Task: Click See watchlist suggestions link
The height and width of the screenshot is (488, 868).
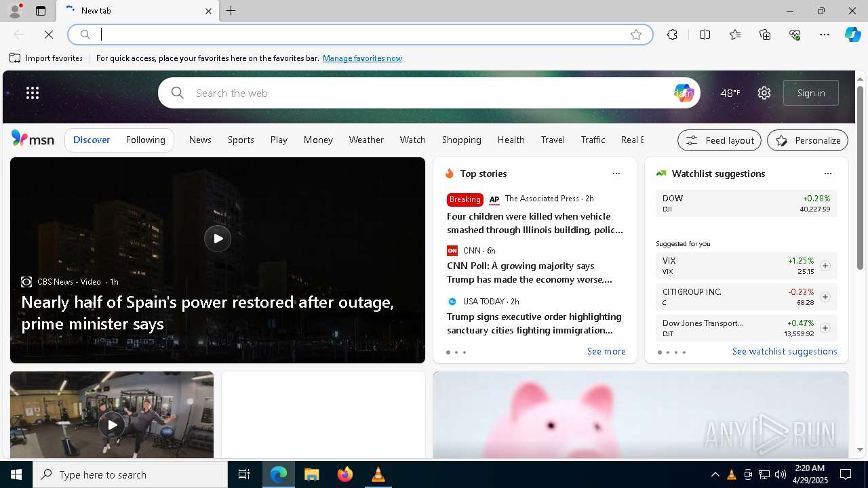Action: [785, 351]
